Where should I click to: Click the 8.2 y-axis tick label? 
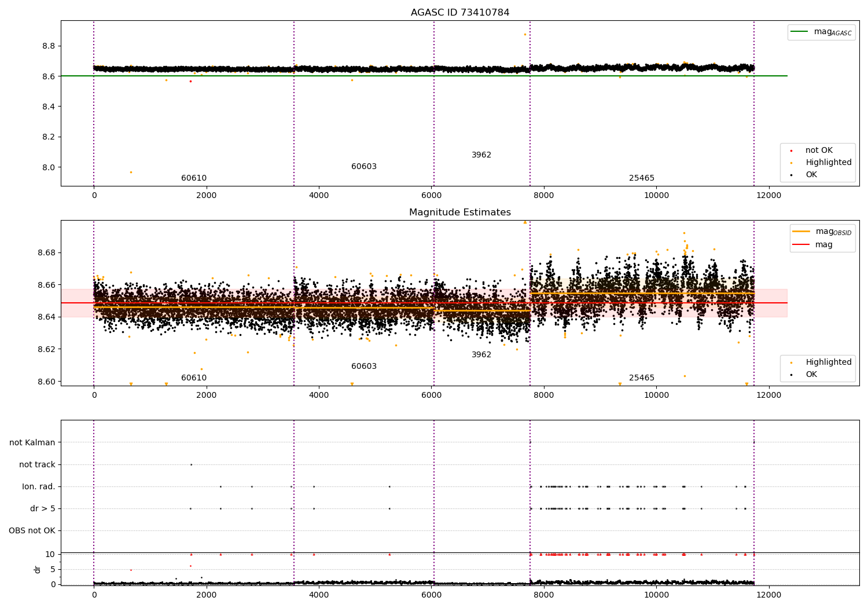point(49,137)
